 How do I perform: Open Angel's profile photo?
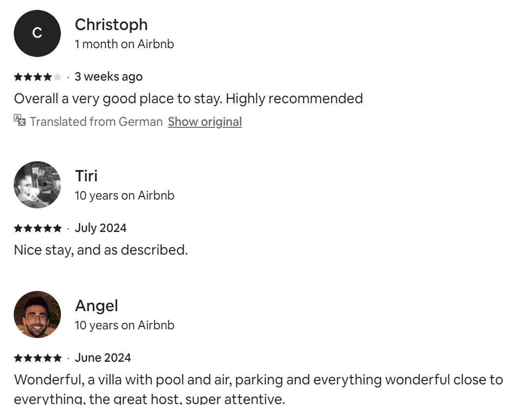pos(37,315)
